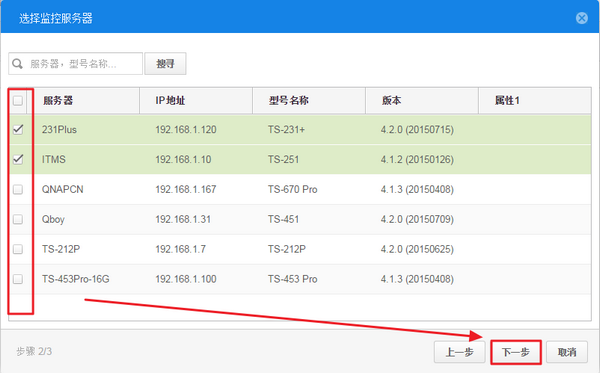Click the 步骤 2/3 step indicator
The width and height of the screenshot is (600, 373).
(34, 352)
